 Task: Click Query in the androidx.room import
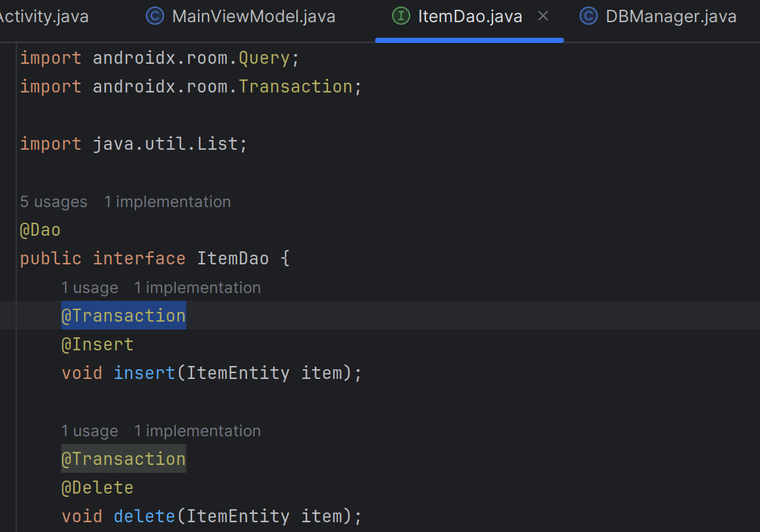coord(264,58)
